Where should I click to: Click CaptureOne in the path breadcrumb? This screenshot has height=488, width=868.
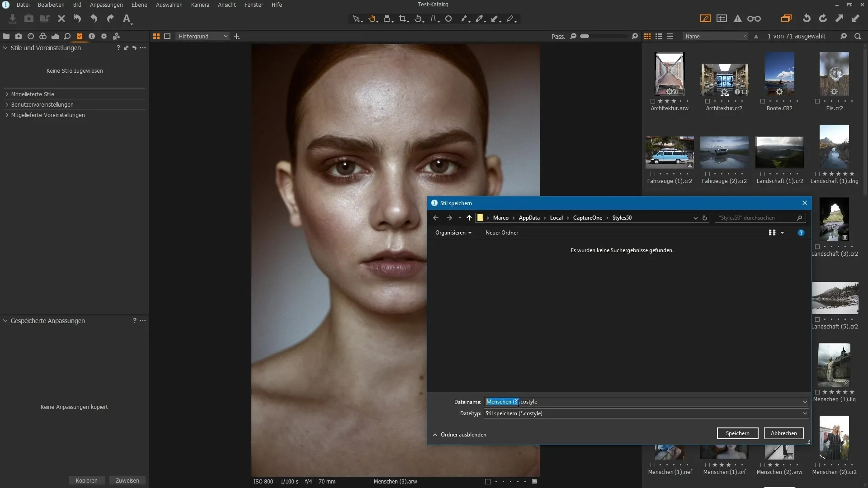point(587,218)
